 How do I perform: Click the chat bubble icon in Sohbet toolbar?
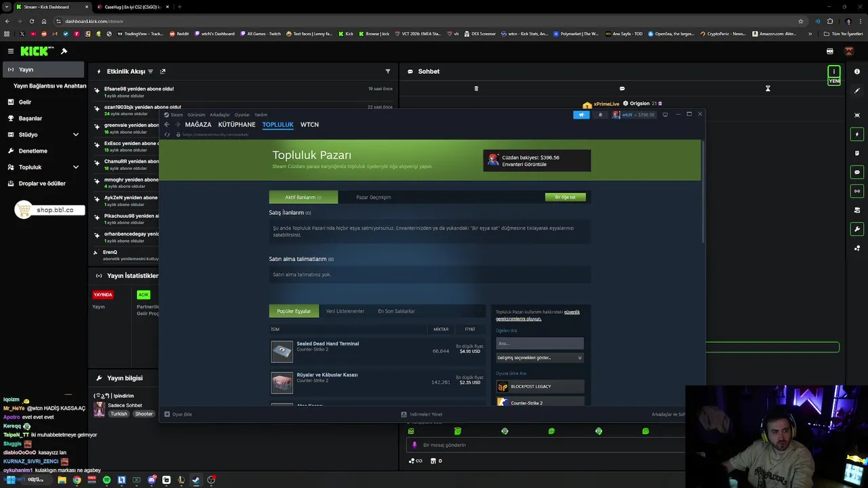point(622,88)
